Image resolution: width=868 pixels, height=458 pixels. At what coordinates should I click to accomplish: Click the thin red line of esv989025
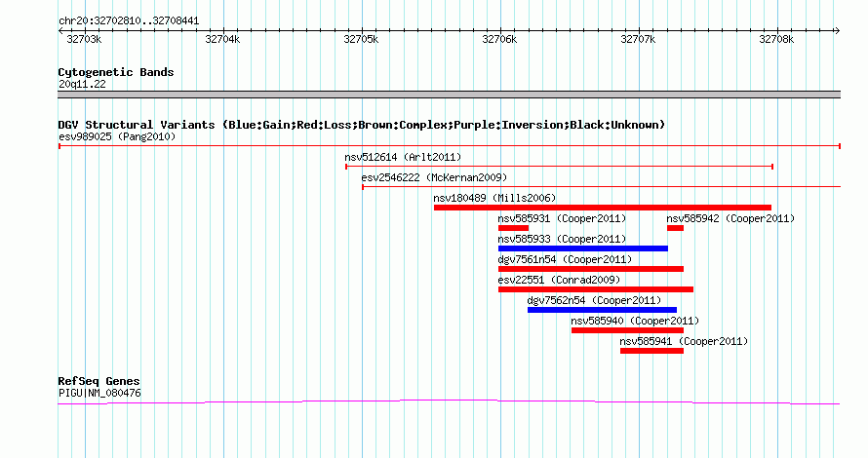[x=450, y=146]
